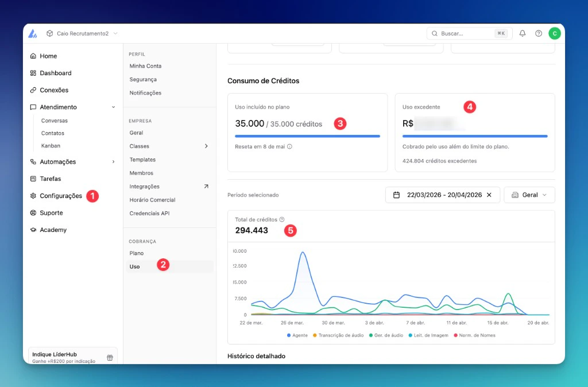Open Conversas under Atendimento
Image resolution: width=588 pixels, height=387 pixels.
click(x=55, y=121)
